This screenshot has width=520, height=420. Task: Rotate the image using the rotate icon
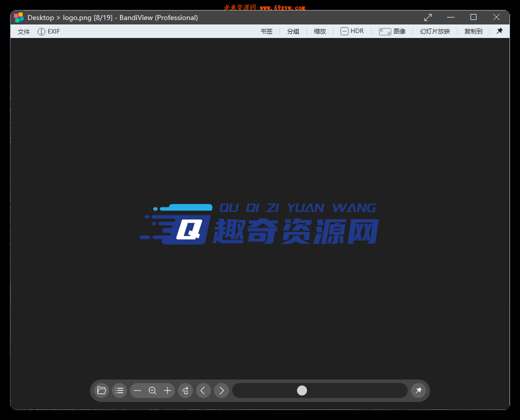point(185,390)
